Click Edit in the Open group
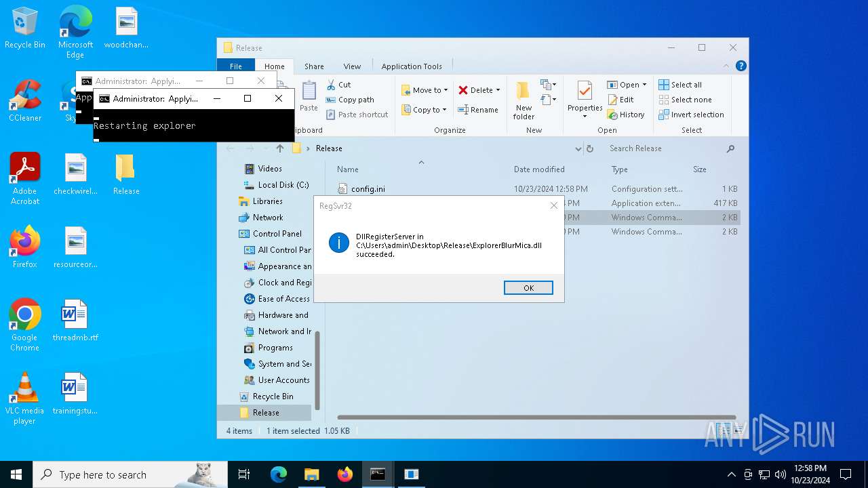The height and width of the screenshot is (488, 868). 620,100
